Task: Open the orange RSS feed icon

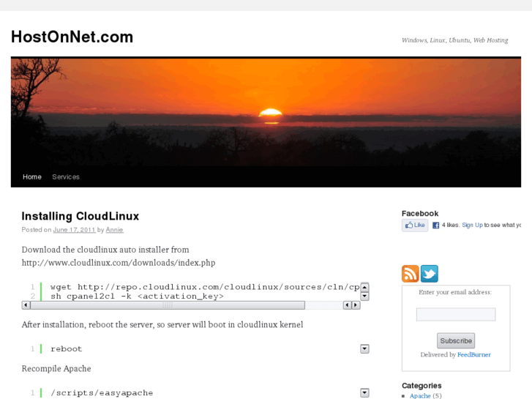Action: (x=411, y=274)
